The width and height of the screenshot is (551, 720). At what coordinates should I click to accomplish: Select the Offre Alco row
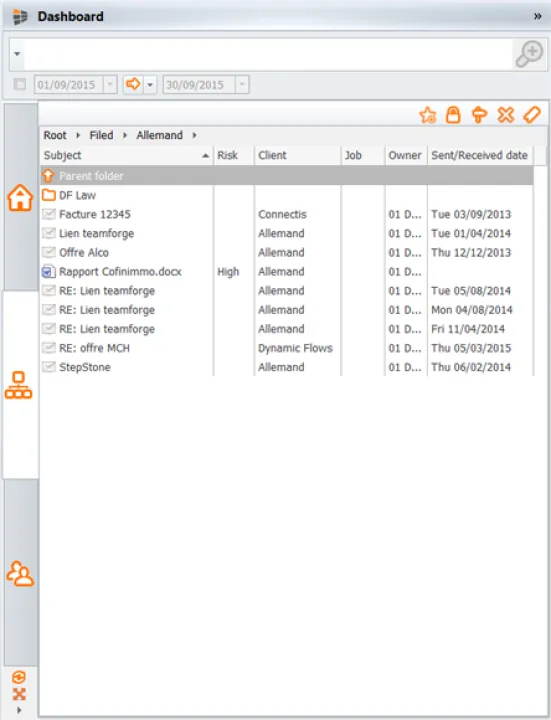pos(287,253)
